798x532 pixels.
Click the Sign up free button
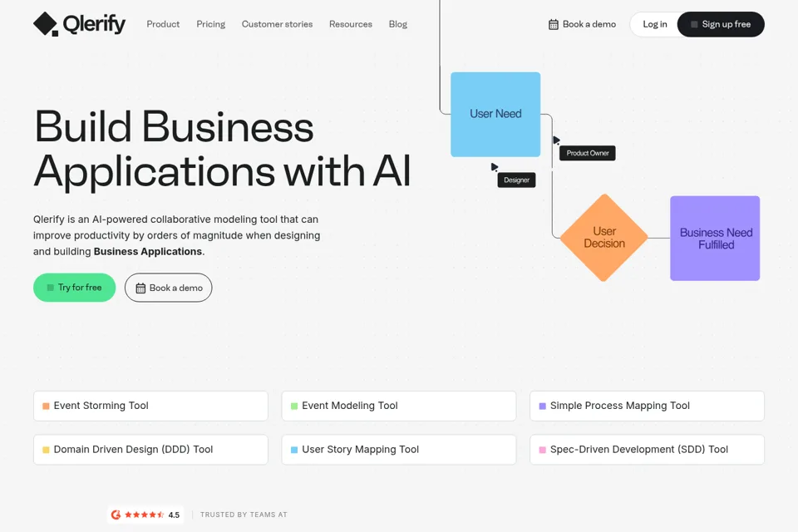[721, 24]
